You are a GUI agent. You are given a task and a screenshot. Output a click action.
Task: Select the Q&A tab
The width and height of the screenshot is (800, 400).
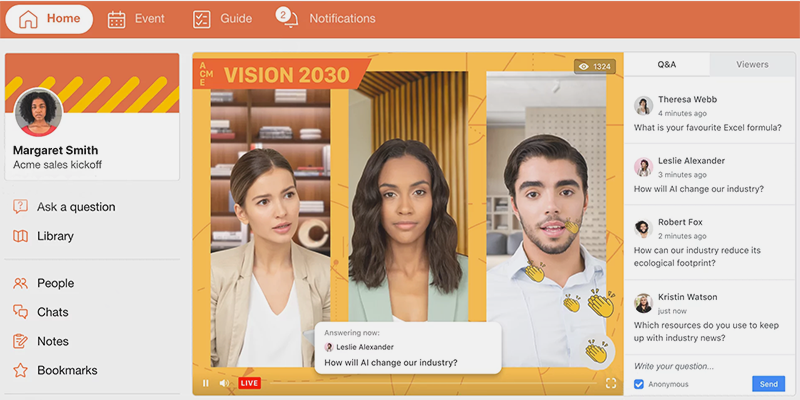click(666, 64)
